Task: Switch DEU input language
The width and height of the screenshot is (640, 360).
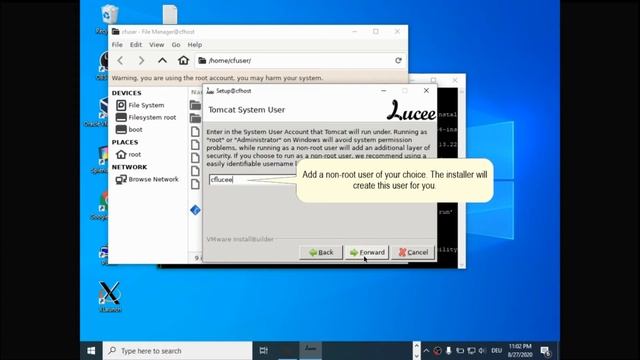Action: click(x=496, y=351)
